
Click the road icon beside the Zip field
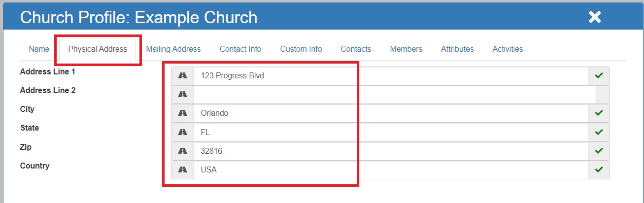pyautogui.click(x=182, y=151)
